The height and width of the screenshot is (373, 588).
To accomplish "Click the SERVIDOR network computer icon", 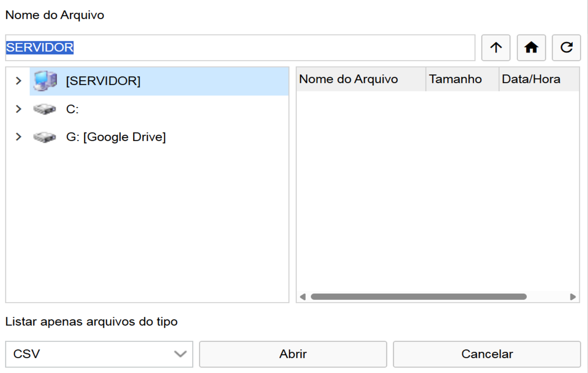I will (45, 81).
